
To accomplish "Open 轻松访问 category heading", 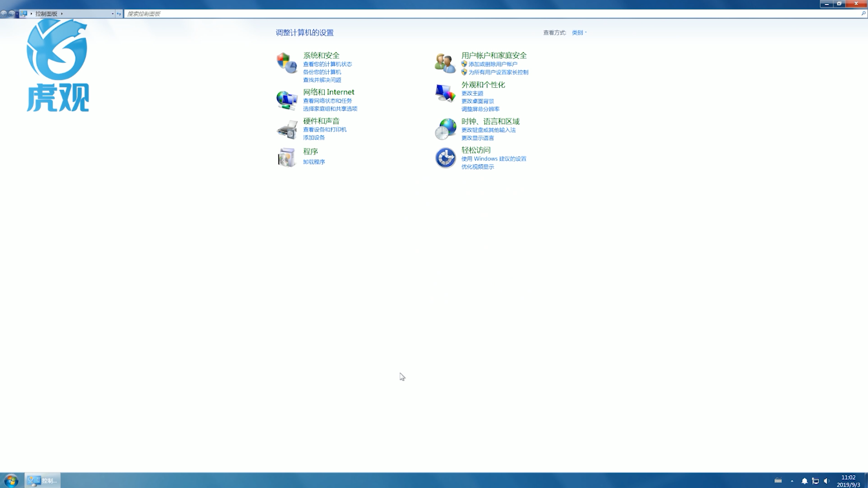I will pos(476,150).
